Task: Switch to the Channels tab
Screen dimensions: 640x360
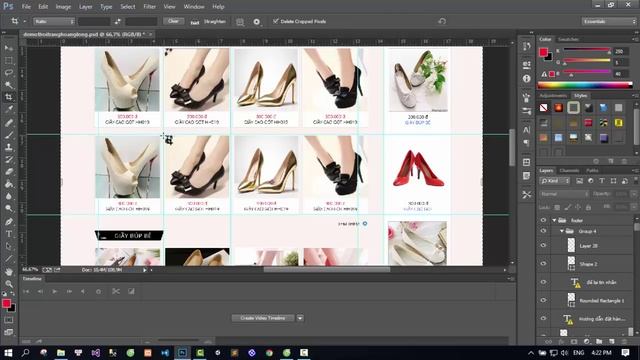Action: (569, 170)
